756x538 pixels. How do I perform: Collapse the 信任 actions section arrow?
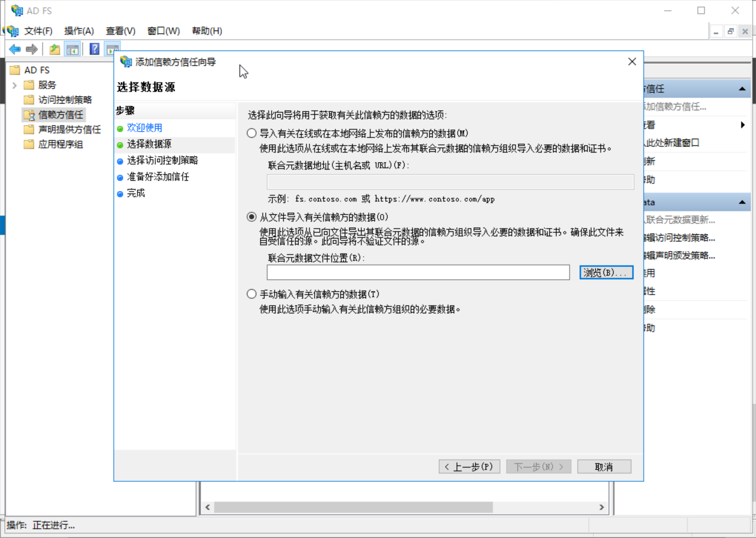(742, 89)
